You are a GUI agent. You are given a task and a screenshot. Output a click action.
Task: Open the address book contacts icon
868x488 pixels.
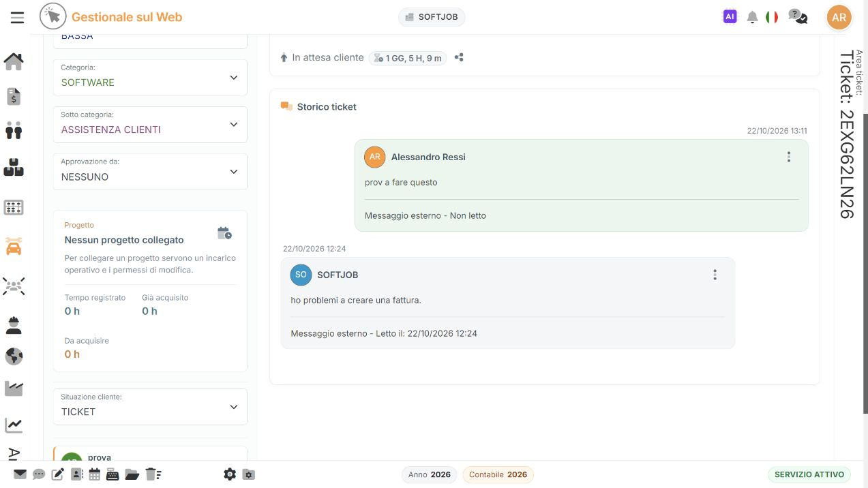pos(76,474)
